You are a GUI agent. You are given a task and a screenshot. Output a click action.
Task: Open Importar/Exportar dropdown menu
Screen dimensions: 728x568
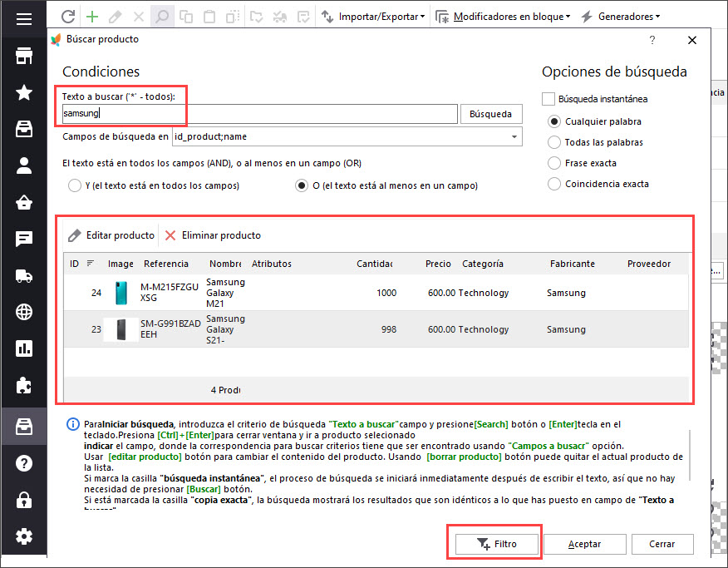373,17
